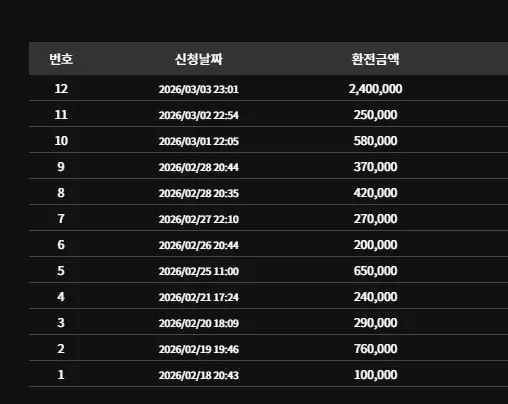Click the 번호 column header
Image resolution: width=508 pixels, height=404 pixels.
pyautogui.click(x=61, y=59)
